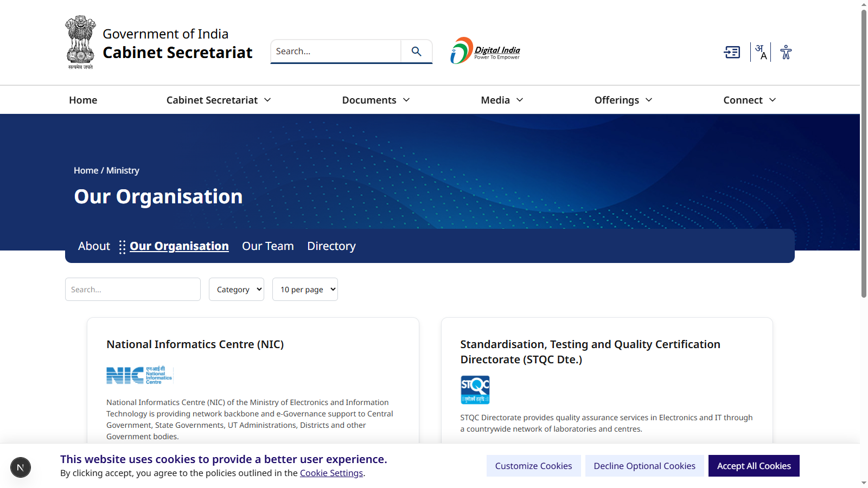868x488 pixels.
Task: Click the Decline Optional Cookies button
Action: (x=644, y=466)
